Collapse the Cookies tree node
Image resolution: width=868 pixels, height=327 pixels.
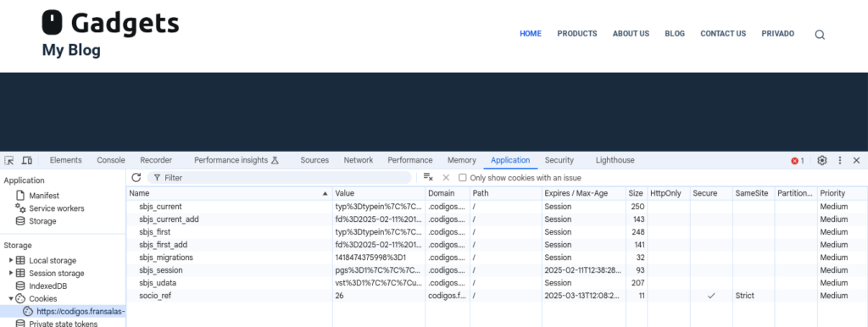click(10, 298)
